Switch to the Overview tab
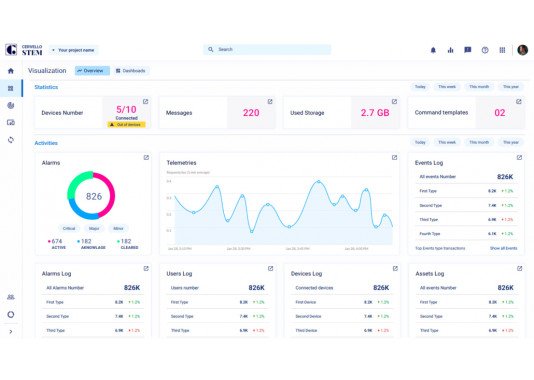This screenshot has width=534, height=380. point(92,70)
